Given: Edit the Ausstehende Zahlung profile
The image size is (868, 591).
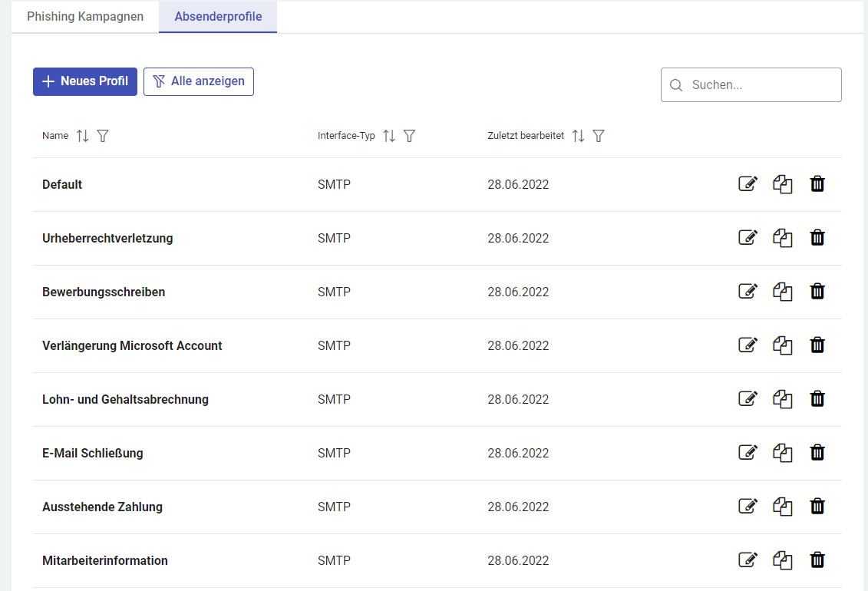Looking at the screenshot, I should [748, 507].
